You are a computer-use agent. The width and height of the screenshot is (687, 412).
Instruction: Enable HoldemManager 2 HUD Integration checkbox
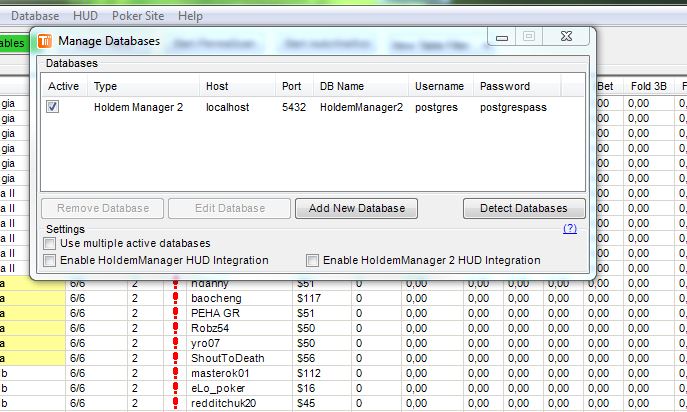click(312, 260)
